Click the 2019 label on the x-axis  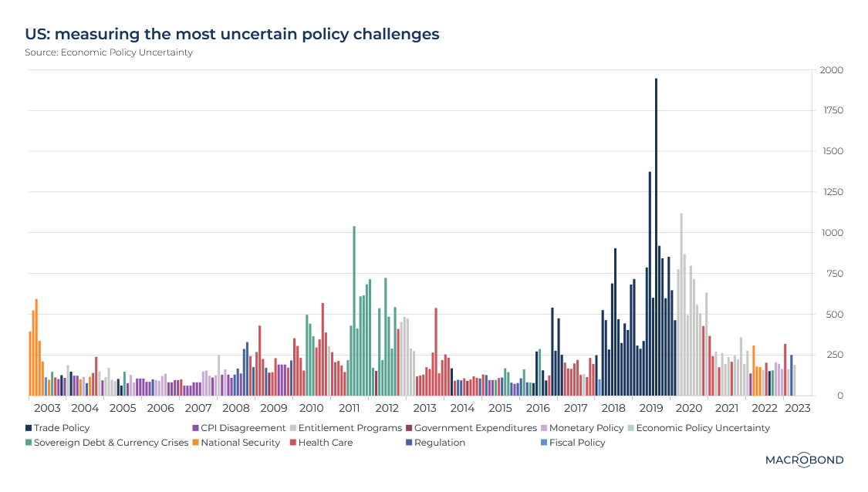pyautogui.click(x=652, y=409)
